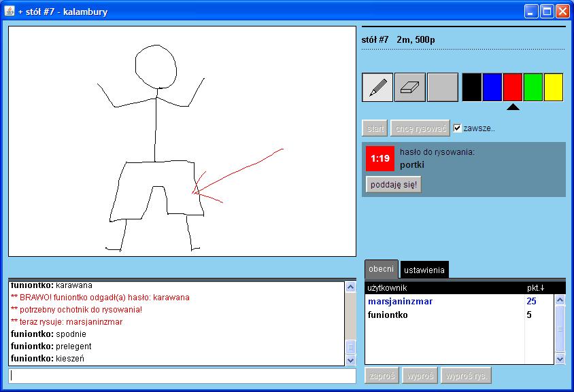Viewport: 574px width, 392px height.
Task: Click user list scrollbar up arrow
Action: [560, 300]
